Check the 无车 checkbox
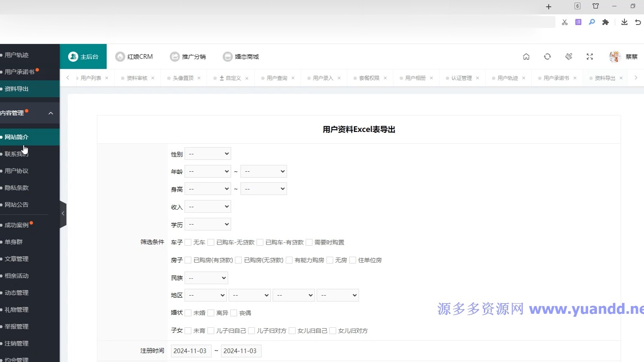The width and height of the screenshot is (644, 362). coord(188,242)
